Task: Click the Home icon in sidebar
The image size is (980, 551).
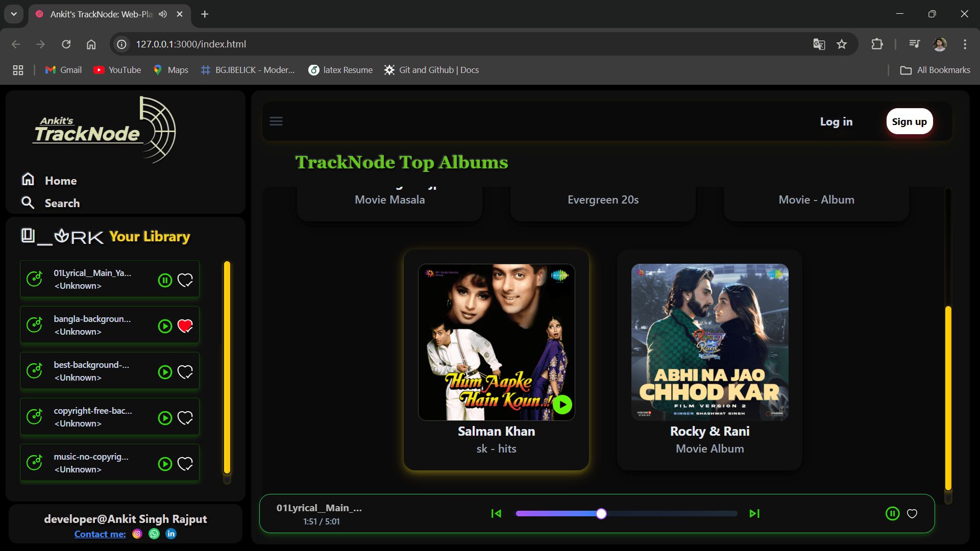Action: (x=28, y=179)
